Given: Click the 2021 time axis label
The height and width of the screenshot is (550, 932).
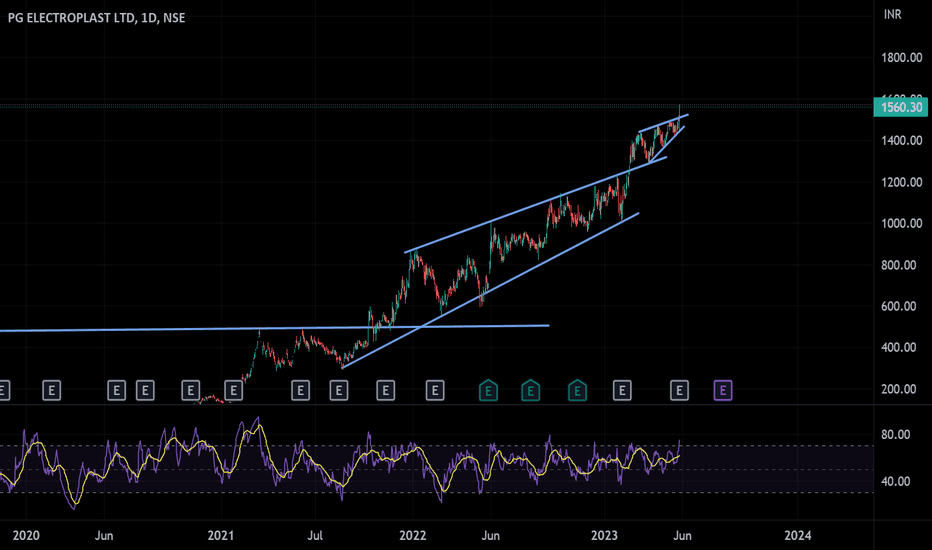Looking at the screenshot, I should click(x=221, y=536).
